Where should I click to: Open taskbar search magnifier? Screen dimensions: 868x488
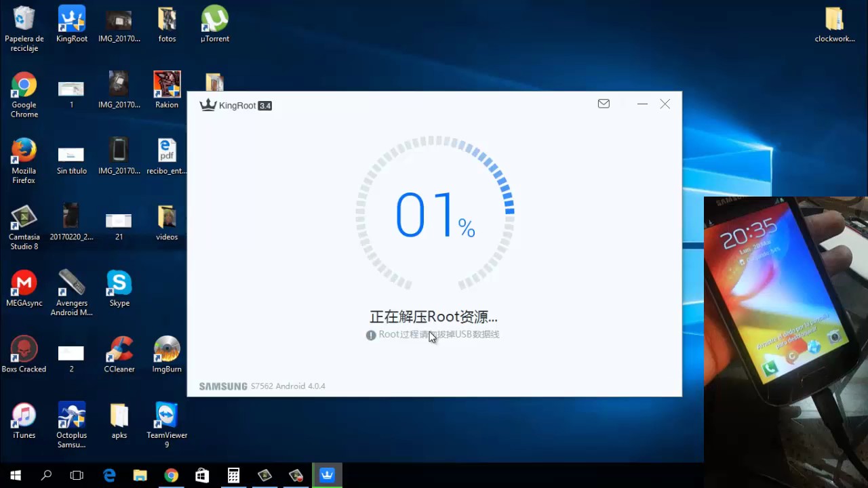tap(46, 476)
